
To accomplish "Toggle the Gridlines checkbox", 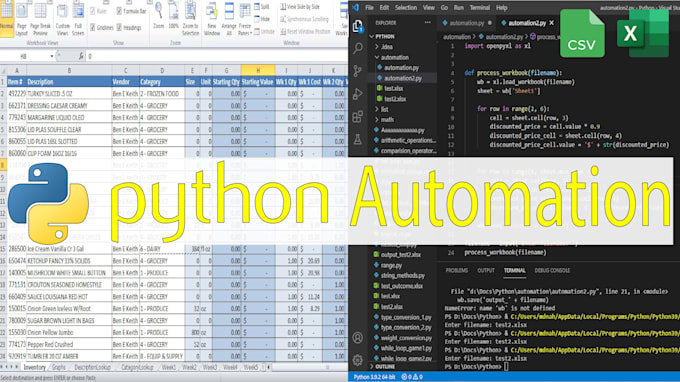I will [92, 27].
